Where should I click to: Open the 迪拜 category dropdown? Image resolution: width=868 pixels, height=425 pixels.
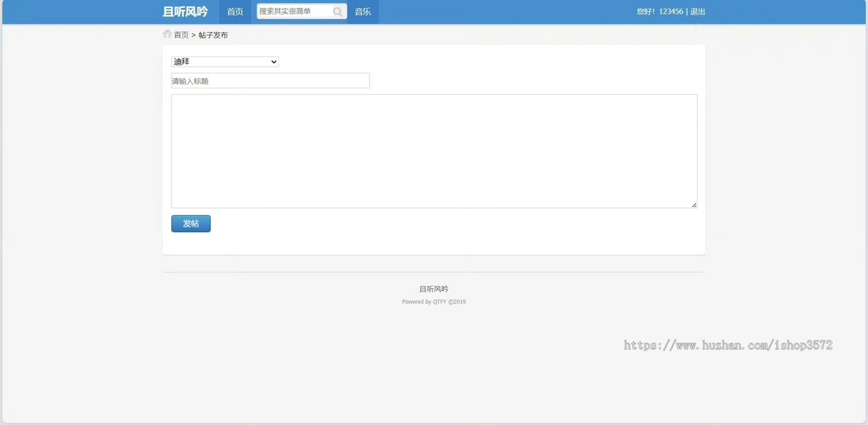click(x=225, y=62)
